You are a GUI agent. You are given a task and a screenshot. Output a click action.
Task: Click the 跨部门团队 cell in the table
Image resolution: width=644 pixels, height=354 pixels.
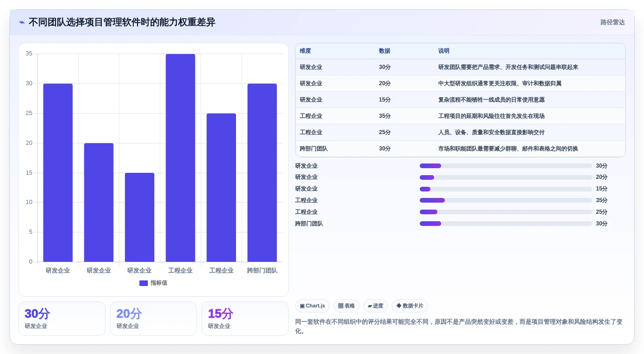click(314, 149)
